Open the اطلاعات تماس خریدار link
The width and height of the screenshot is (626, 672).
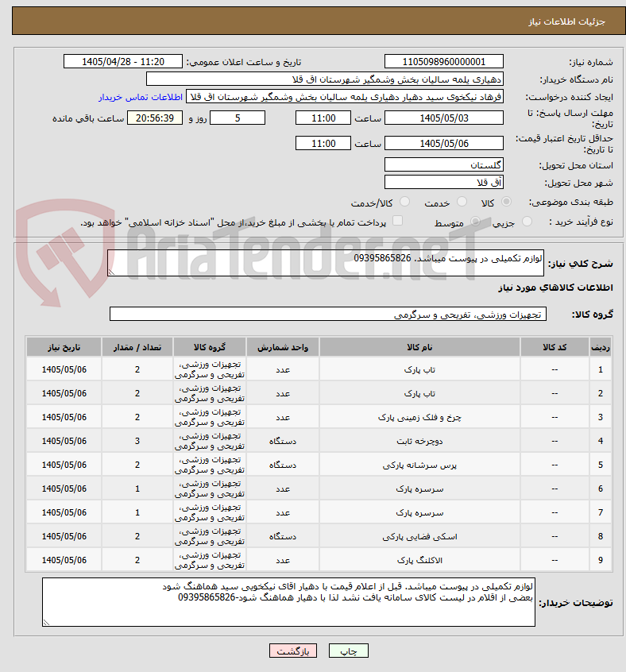tap(141, 97)
